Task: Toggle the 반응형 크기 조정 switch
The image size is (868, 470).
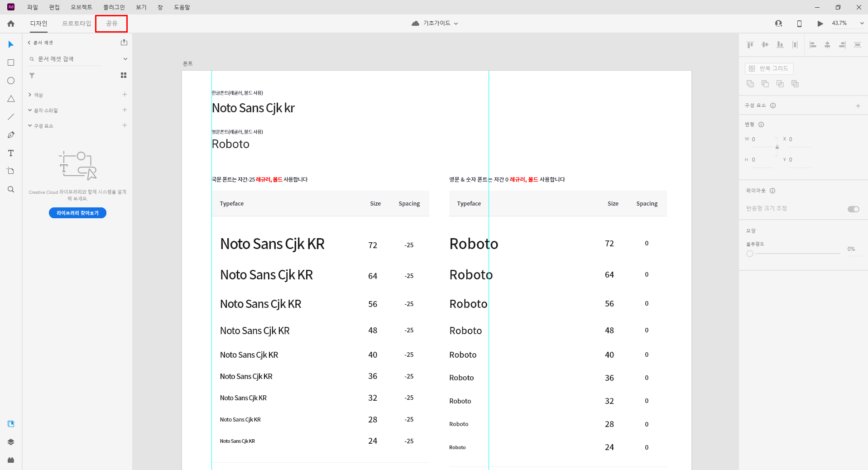Action: [854, 209]
